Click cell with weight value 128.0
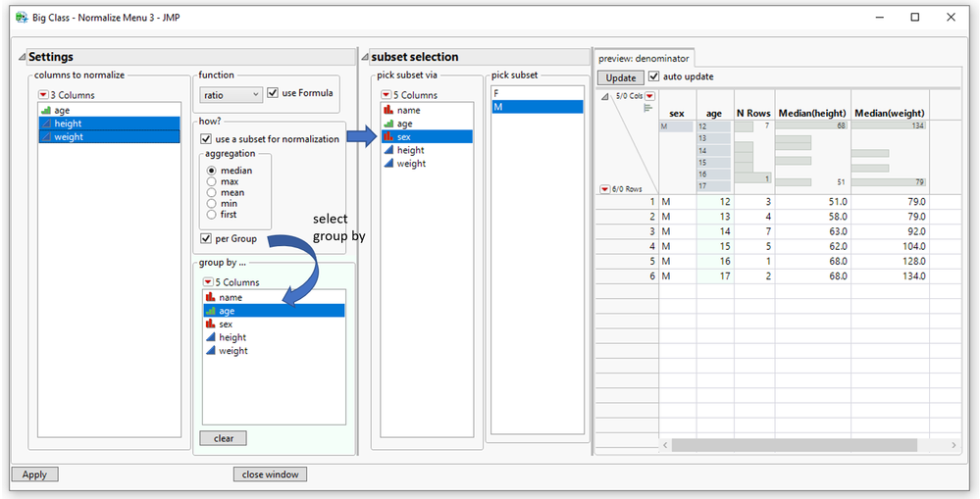 click(x=890, y=262)
